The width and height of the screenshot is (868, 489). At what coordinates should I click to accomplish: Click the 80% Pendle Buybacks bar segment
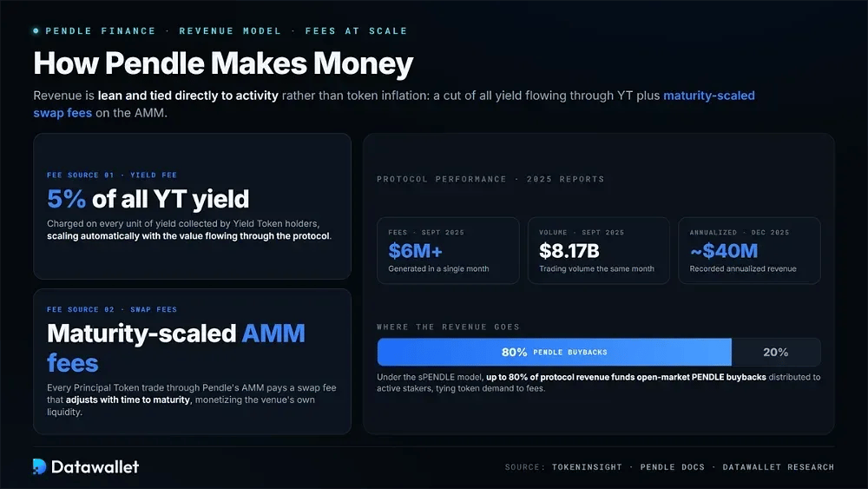554,353
